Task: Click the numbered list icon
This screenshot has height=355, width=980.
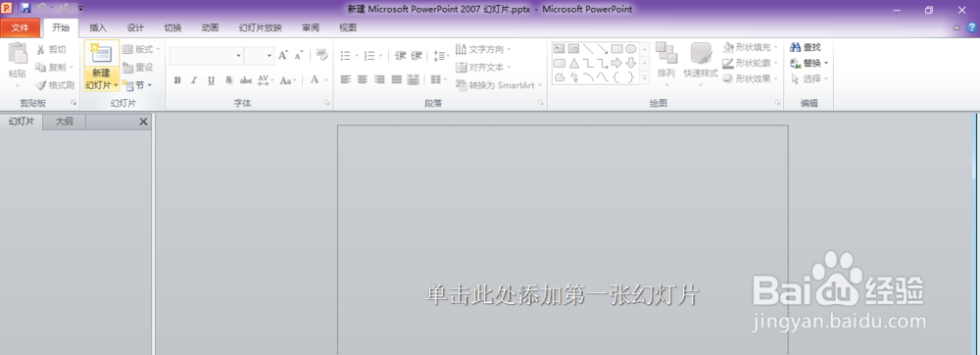Action: point(369,56)
